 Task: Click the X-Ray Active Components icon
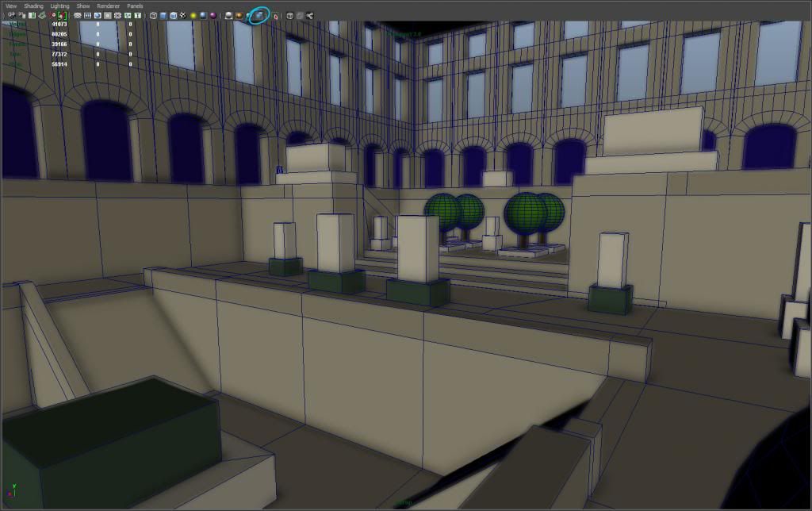coord(300,16)
